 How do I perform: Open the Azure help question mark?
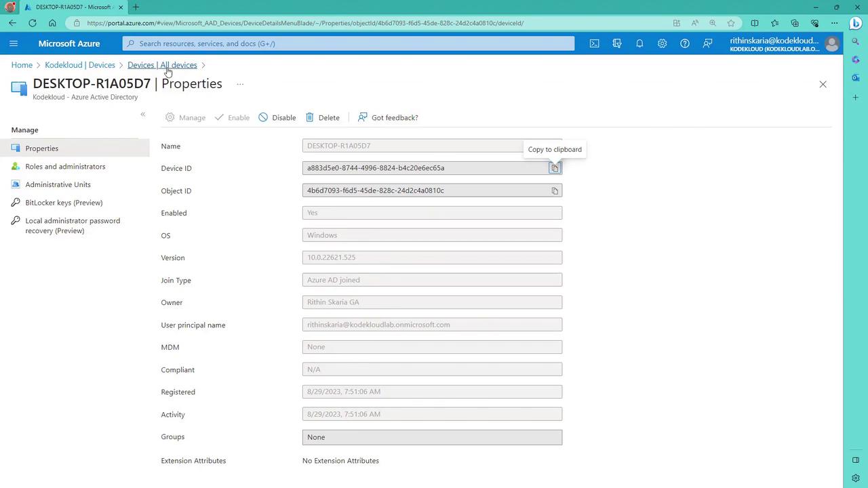coord(685,43)
